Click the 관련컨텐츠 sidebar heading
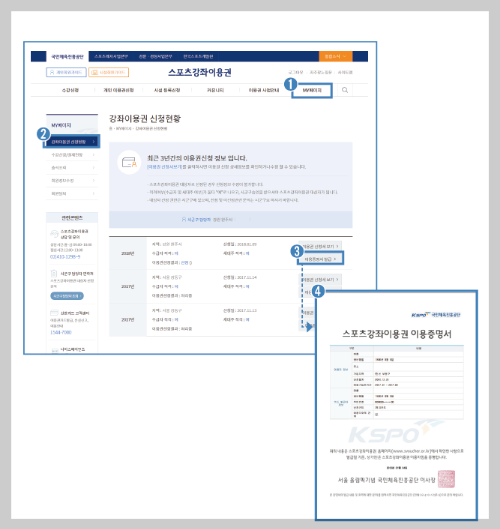The height and width of the screenshot is (529, 500). pos(72,218)
